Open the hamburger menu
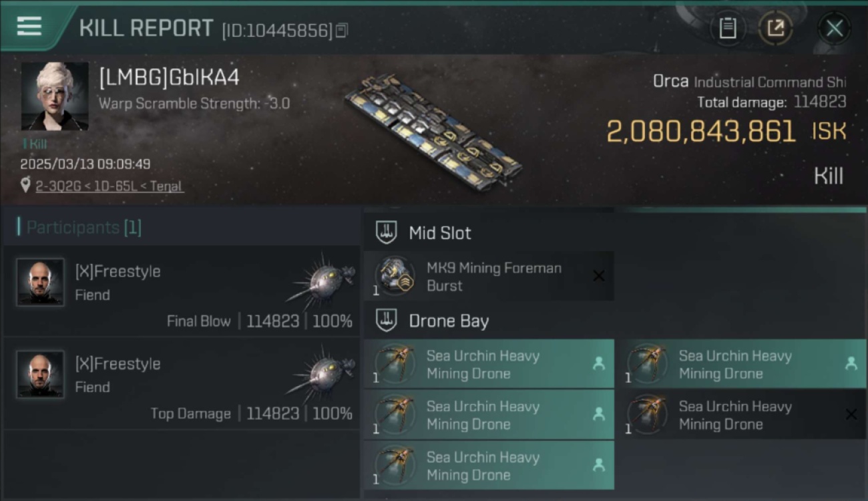Viewport: 868px width, 501px height. tap(29, 27)
